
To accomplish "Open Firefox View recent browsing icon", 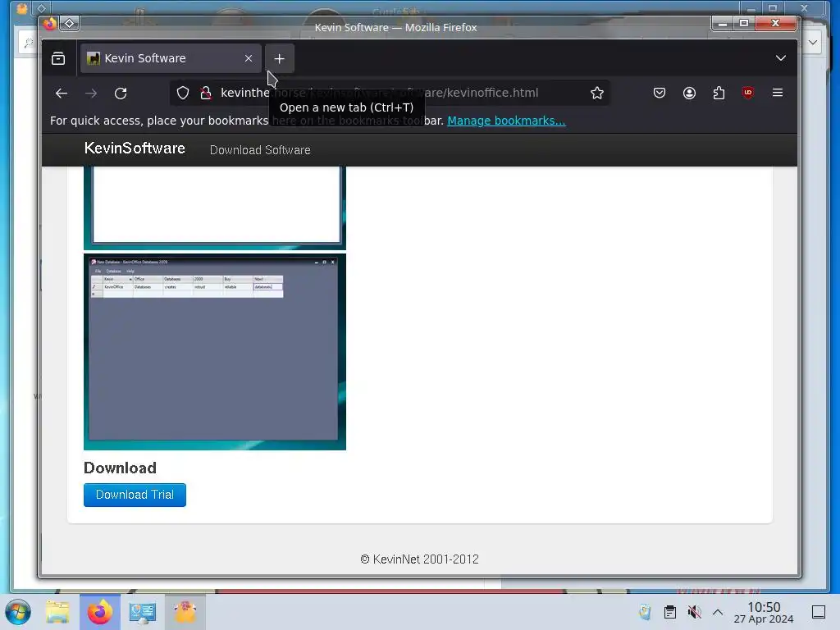I will pyautogui.click(x=58, y=58).
